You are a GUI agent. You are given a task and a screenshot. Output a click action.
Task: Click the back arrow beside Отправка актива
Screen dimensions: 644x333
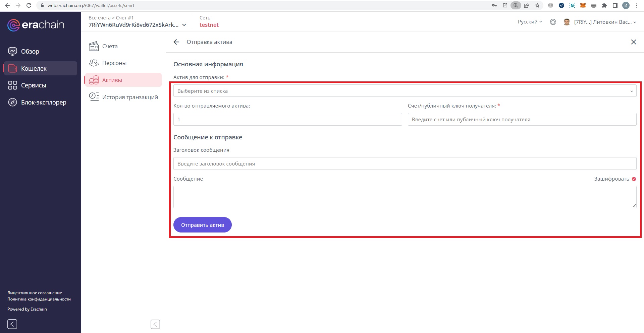[176, 42]
